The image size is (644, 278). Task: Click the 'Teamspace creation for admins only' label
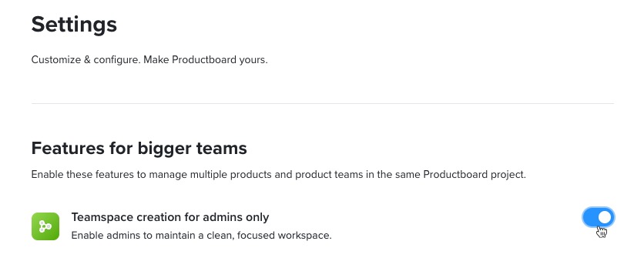170,217
